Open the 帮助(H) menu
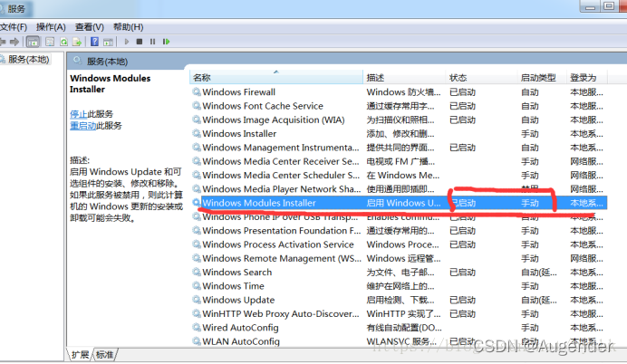This screenshot has width=627, height=364. tap(129, 27)
